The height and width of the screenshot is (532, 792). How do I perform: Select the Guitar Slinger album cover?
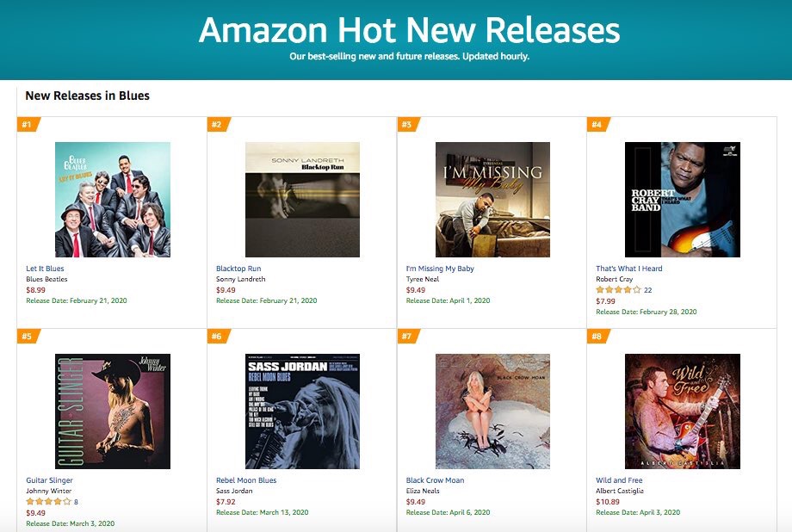point(113,411)
